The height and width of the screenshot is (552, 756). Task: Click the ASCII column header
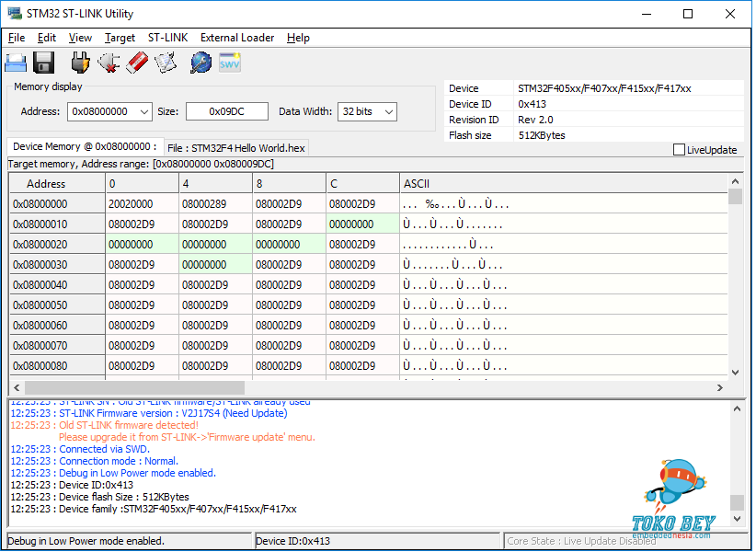563,184
